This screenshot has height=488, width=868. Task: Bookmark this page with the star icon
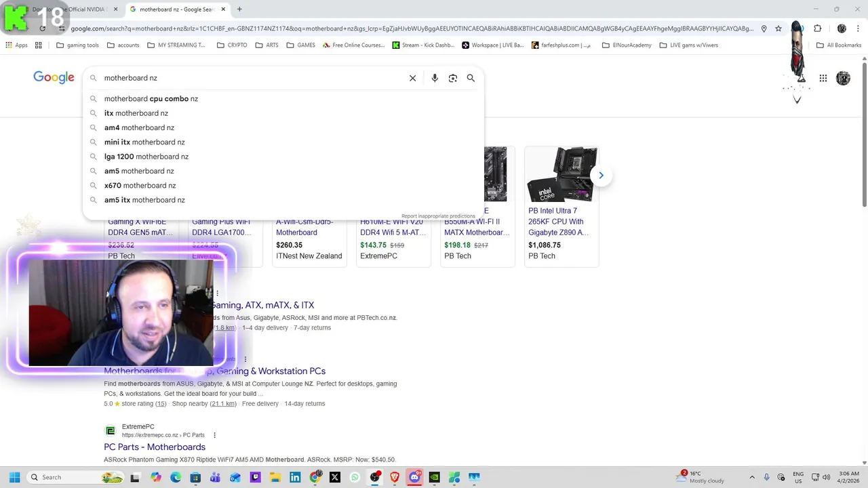point(778,28)
